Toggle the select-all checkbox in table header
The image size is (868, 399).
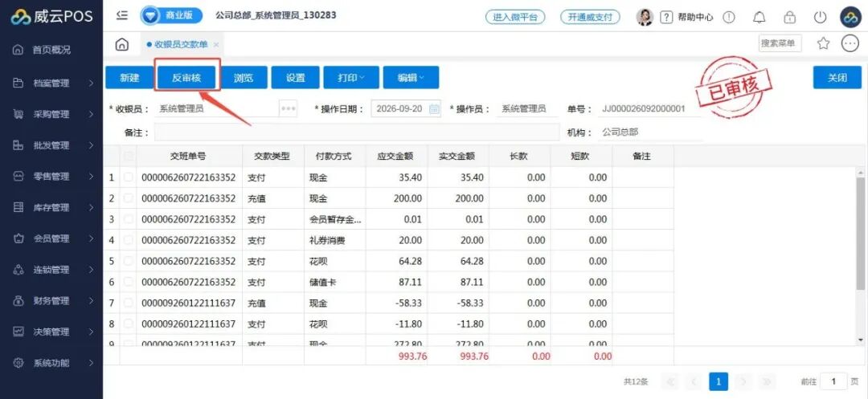pyautogui.click(x=129, y=157)
